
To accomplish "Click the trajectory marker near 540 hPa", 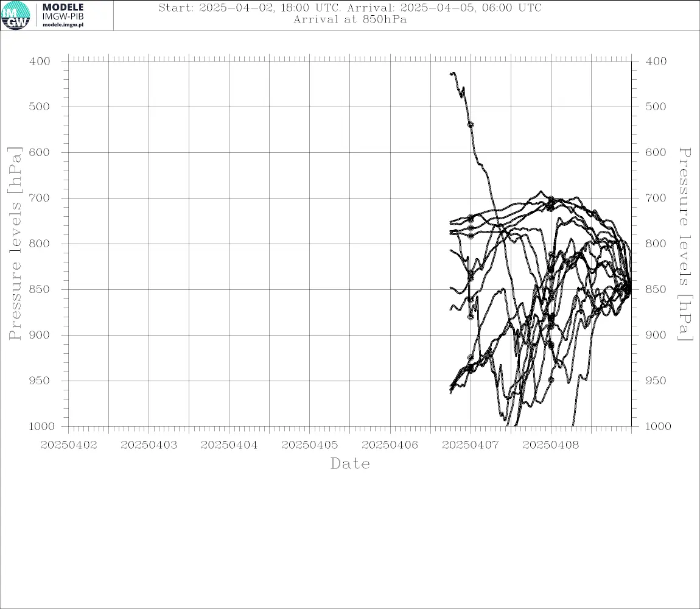I will (x=471, y=125).
